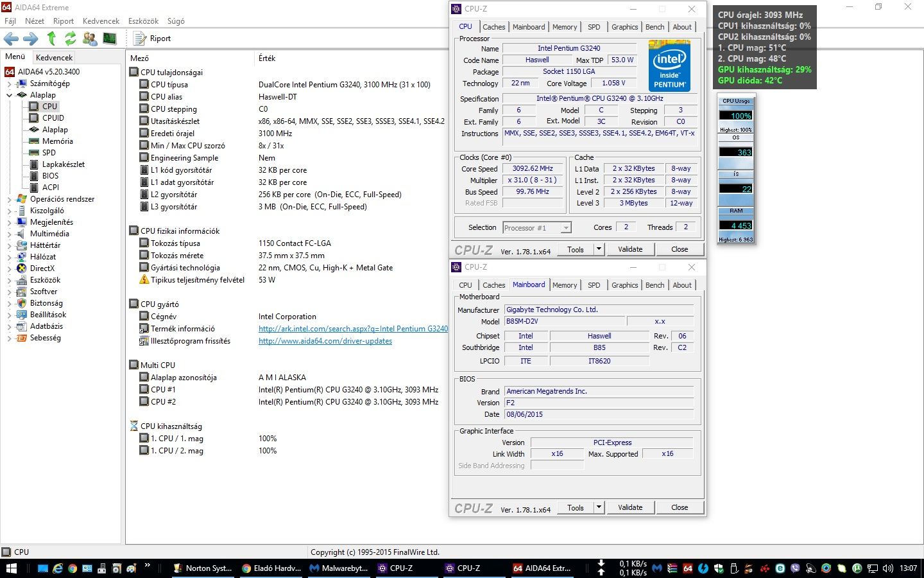Open the Nézet menu
Viewport: 924px width, 578px height.
[x=35, y=21]
